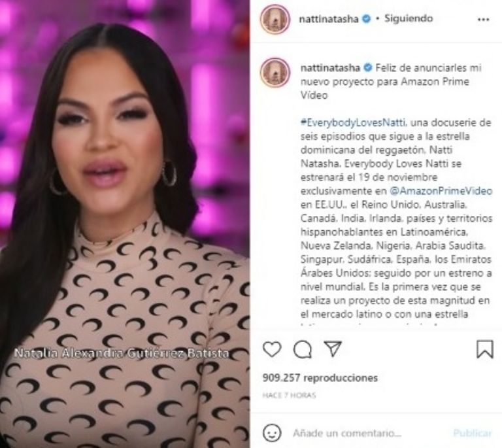The width and height of the screenshot is (502, 448).
Task: Click the Hace 7 horas timestamp
Action: click(x=289, y=396)
